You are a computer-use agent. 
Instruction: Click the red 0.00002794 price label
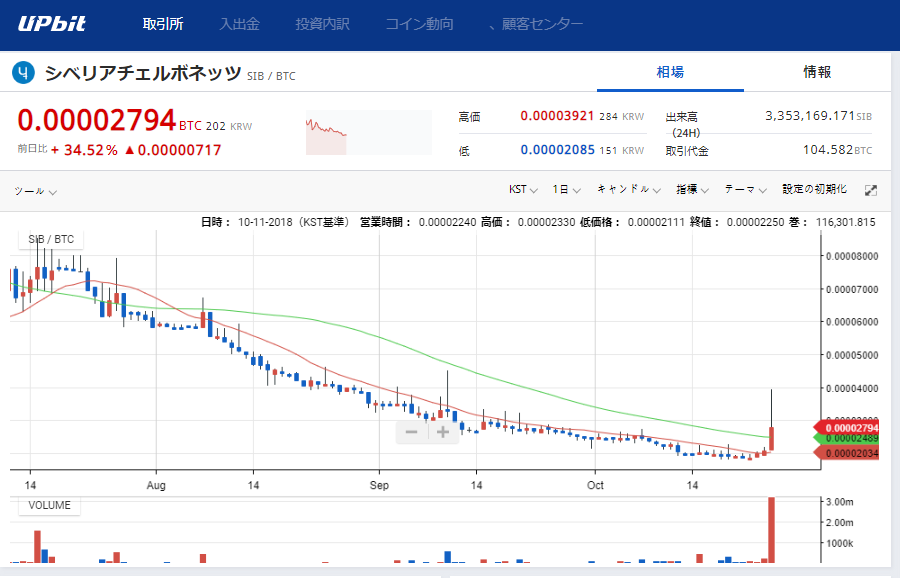click(857, 427)
